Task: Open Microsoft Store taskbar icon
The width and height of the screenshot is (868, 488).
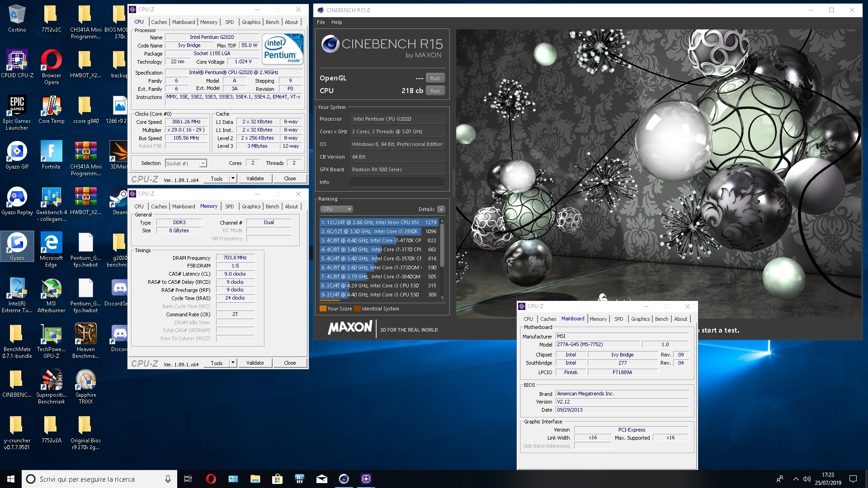Action: pyautogui.click(x=277, y=479)
